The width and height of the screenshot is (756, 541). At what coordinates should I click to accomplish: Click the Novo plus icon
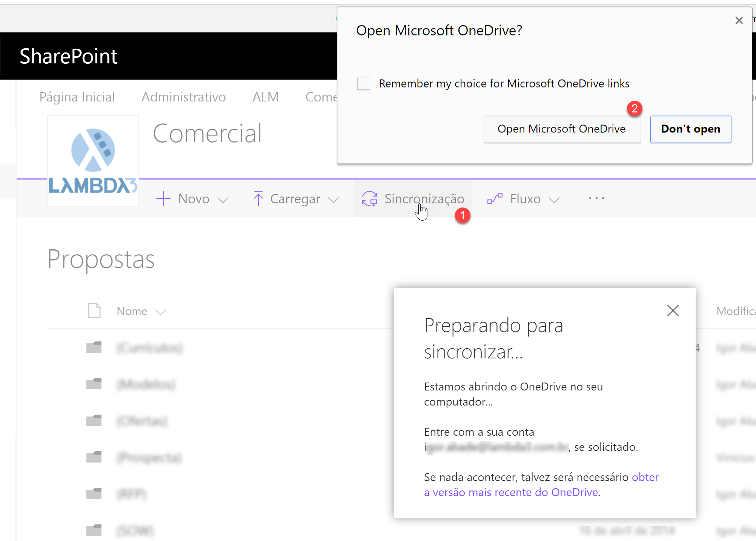[x=163, y=198]
